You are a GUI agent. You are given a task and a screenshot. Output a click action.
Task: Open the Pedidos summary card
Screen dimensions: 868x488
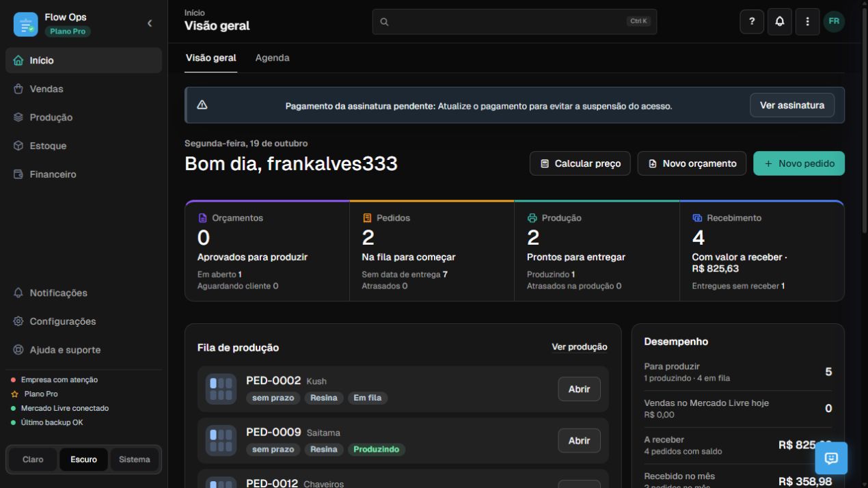coord(432,251)
